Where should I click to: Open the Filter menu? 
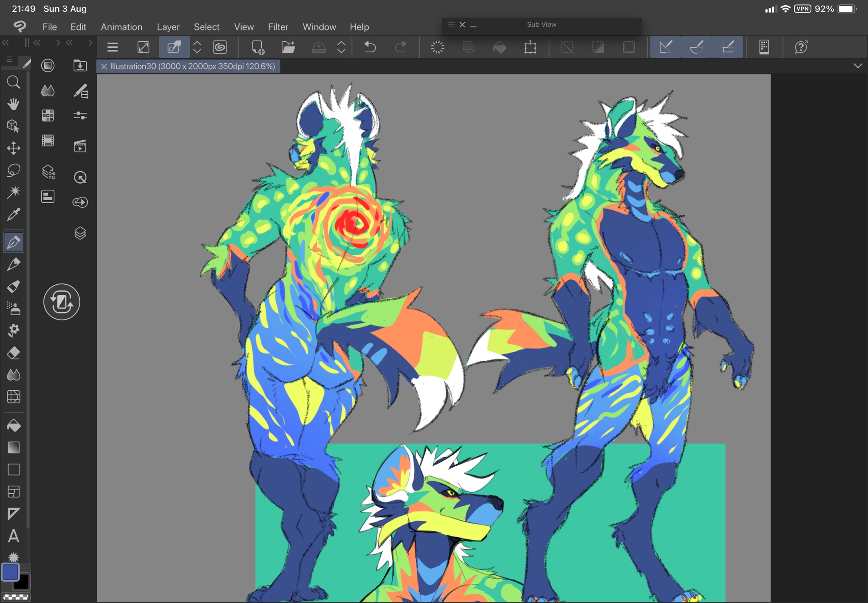pos(278,27)
